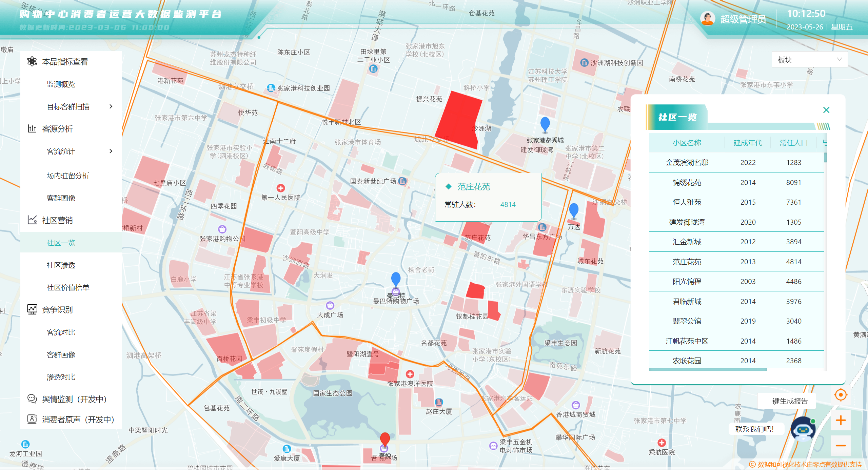Click the blue pin above 曼巴特购物广场
Screen dimensions: 868x470
coord(396,279)
